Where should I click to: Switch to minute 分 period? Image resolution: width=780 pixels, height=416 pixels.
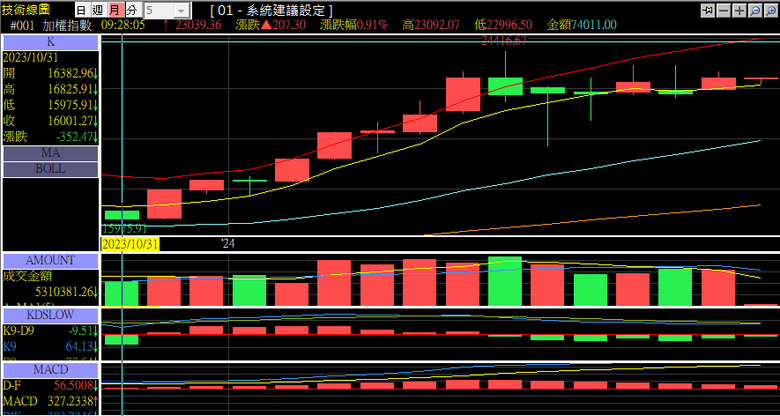[131, 9]
